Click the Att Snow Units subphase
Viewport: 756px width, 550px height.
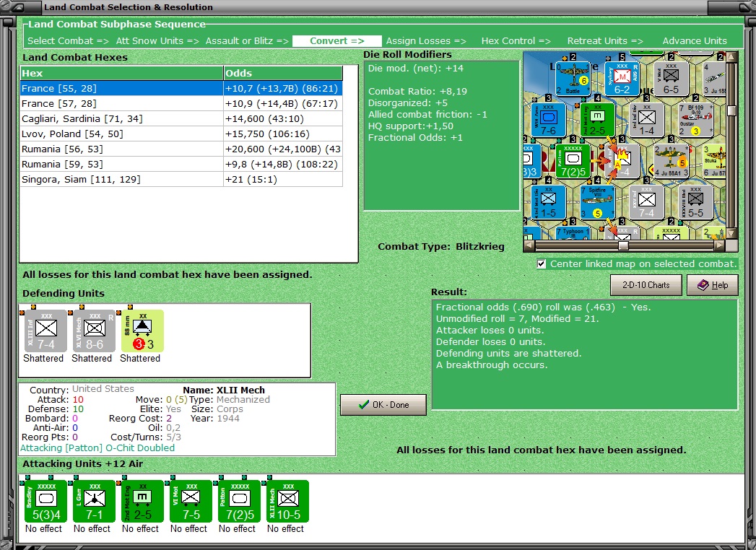coord(157,41)
